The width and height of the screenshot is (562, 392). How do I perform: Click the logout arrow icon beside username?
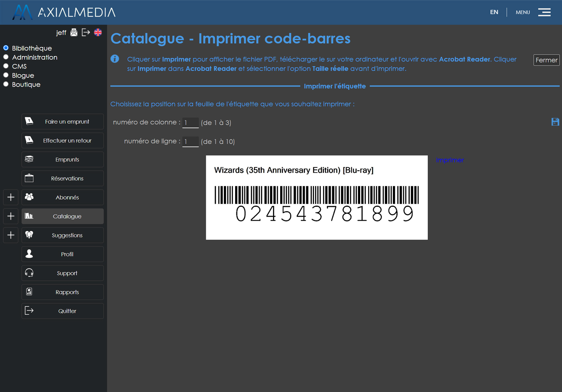[86, 33]
